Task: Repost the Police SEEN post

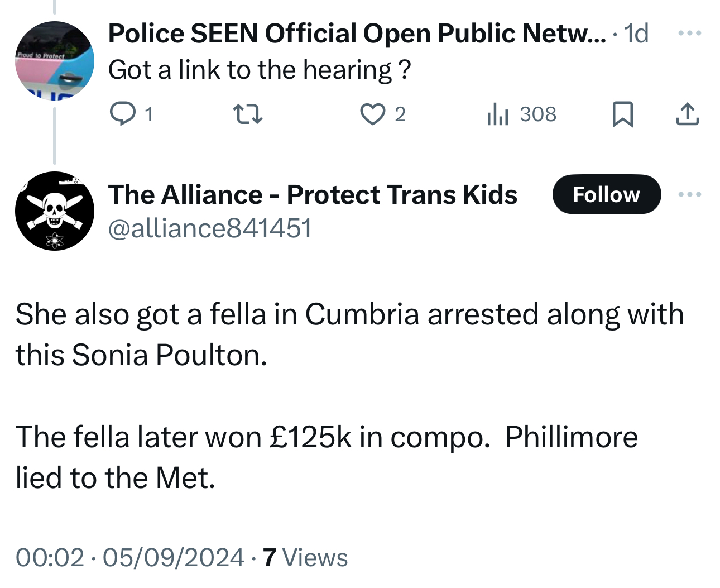Action: tap(247, 114)
